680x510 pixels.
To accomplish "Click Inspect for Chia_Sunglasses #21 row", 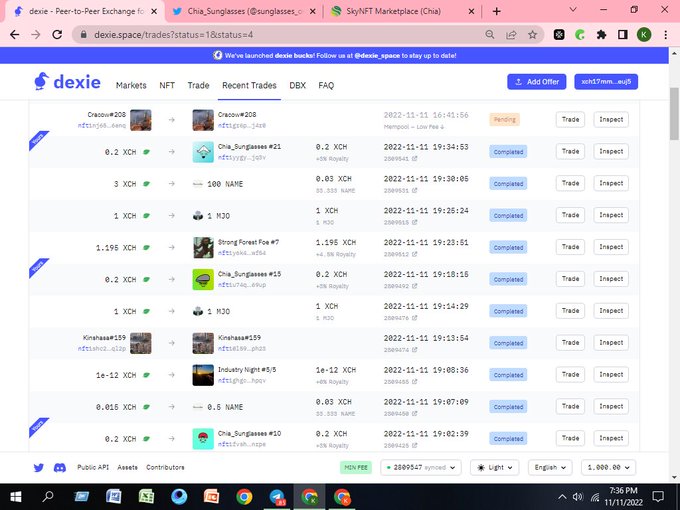I will tap(611, 152).
